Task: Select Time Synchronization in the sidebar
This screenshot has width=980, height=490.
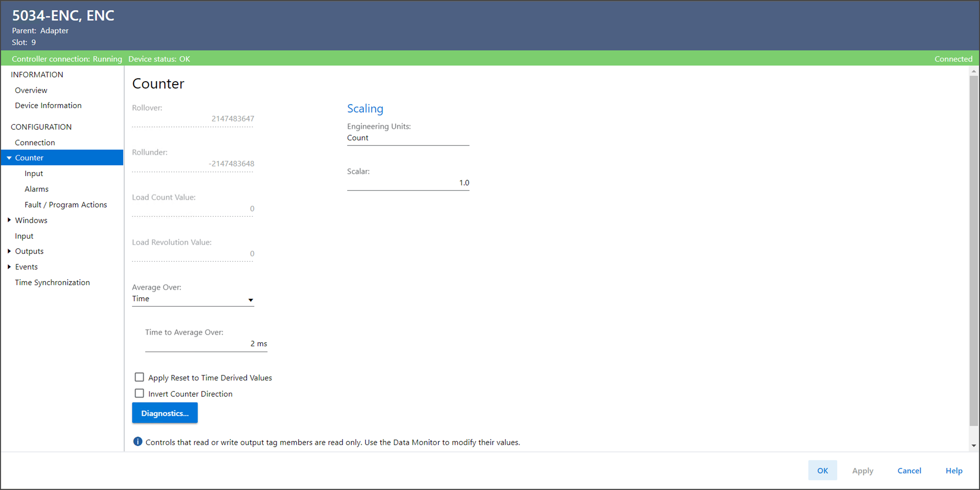Action: 52,282
